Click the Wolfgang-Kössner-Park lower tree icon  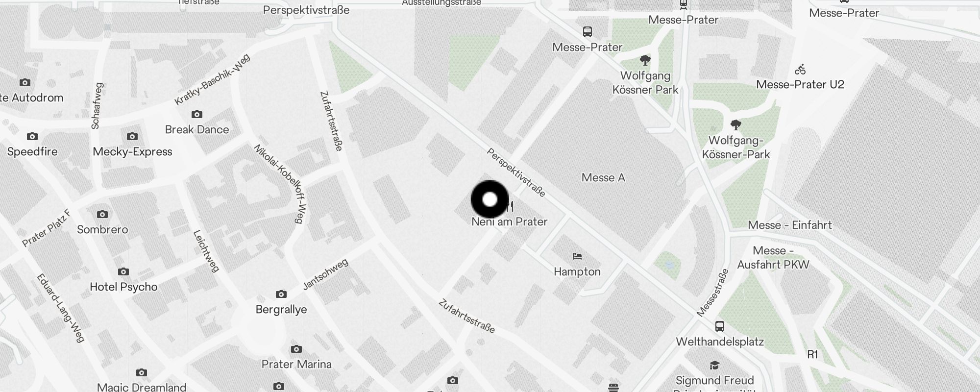click(x=735, y=124)
